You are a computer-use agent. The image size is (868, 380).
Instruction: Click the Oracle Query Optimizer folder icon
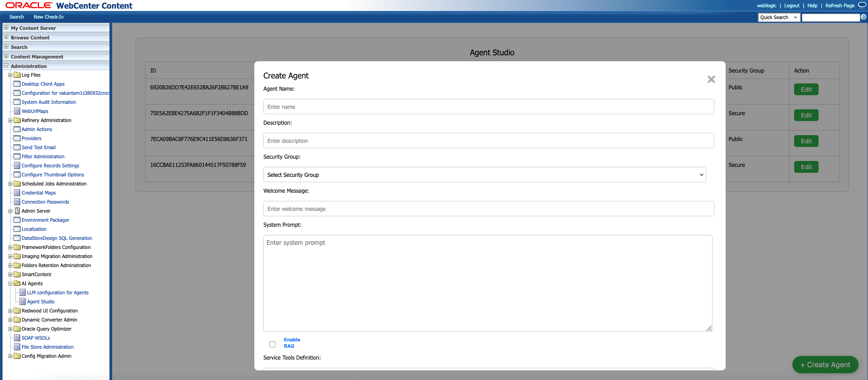tap(17, 329)
